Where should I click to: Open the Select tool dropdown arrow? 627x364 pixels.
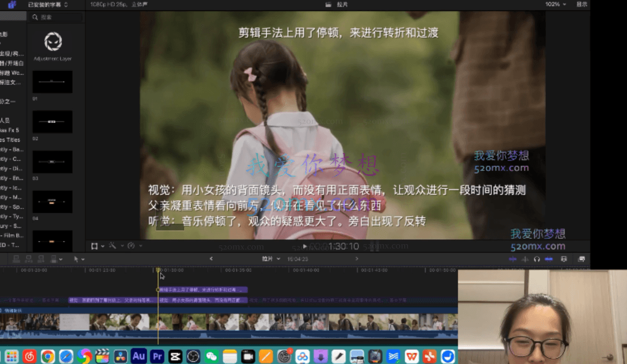pyautogui.click(x=83, y=259)
